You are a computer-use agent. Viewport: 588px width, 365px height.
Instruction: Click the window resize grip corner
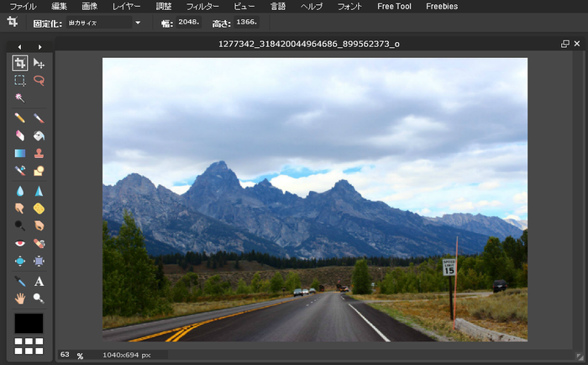[580, 356]
